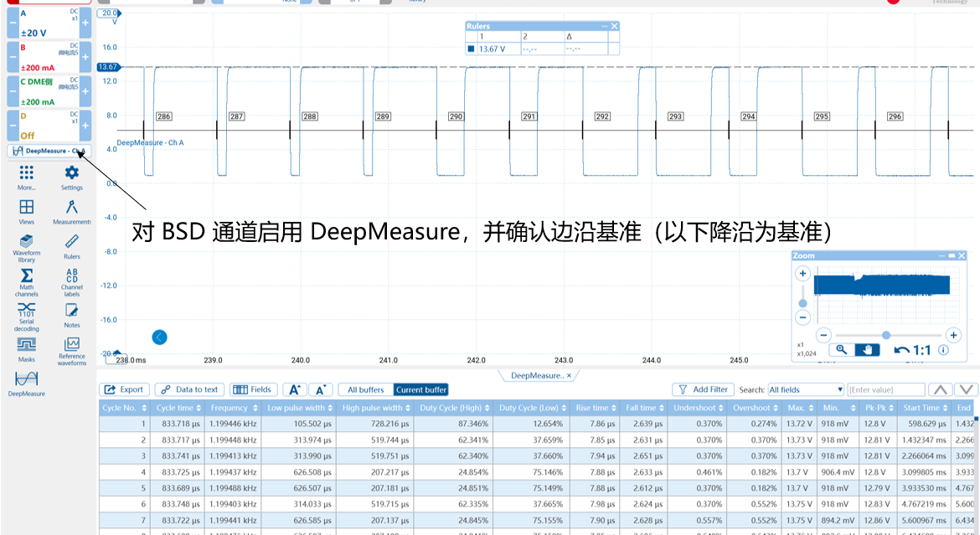Screen dimensions: 980x535
Task: Open Channel A settings panel
Action: [49, 23]
